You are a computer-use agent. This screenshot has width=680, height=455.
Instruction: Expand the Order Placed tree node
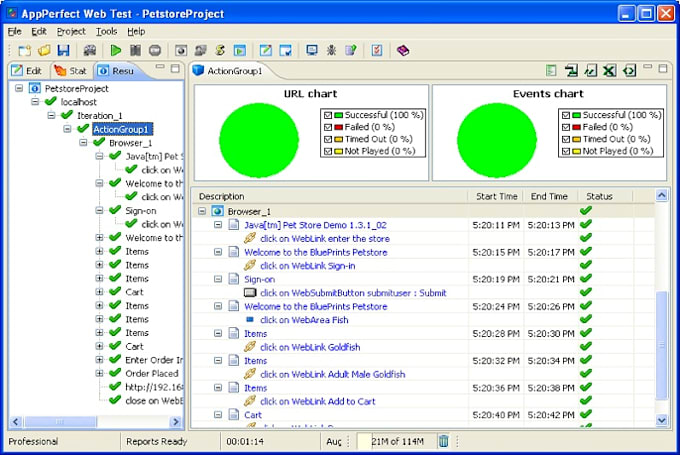[99, 373]
